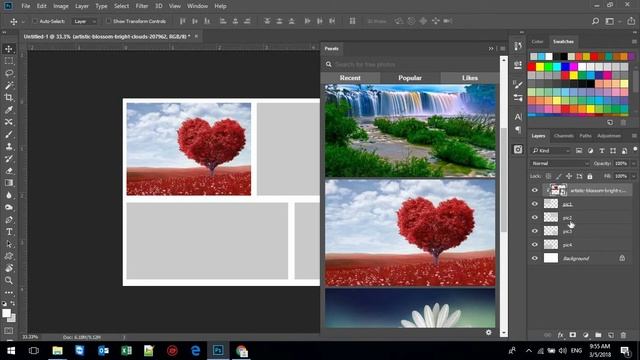Screen dimensions: 640x360
Task: Pick the pure red swatch
Action: 531,67
